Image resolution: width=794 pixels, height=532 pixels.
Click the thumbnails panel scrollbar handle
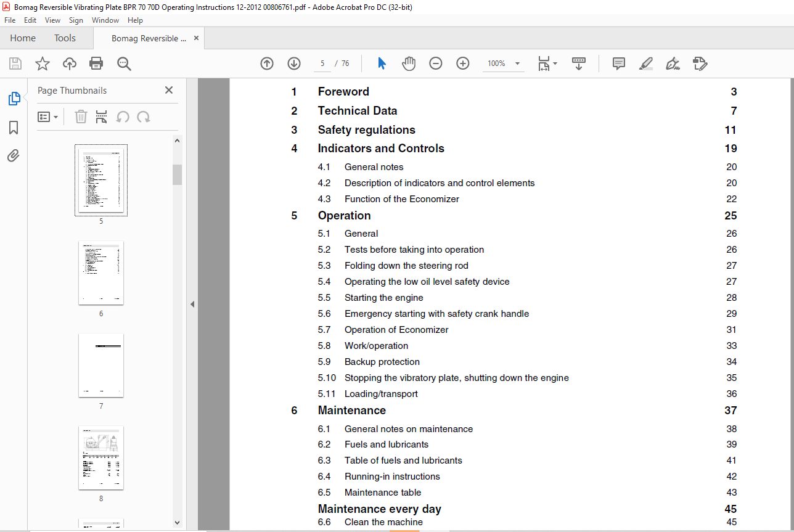[x=178, y=174]
